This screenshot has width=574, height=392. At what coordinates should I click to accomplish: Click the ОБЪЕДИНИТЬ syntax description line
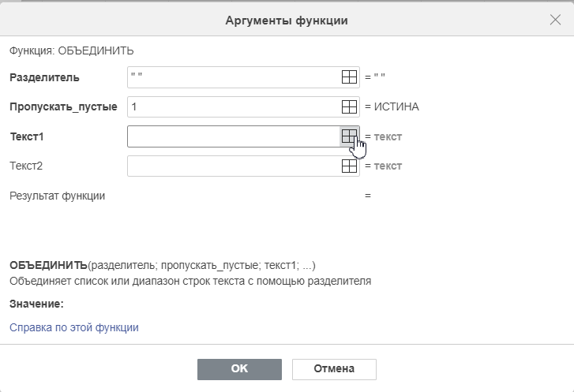point(163,265)
